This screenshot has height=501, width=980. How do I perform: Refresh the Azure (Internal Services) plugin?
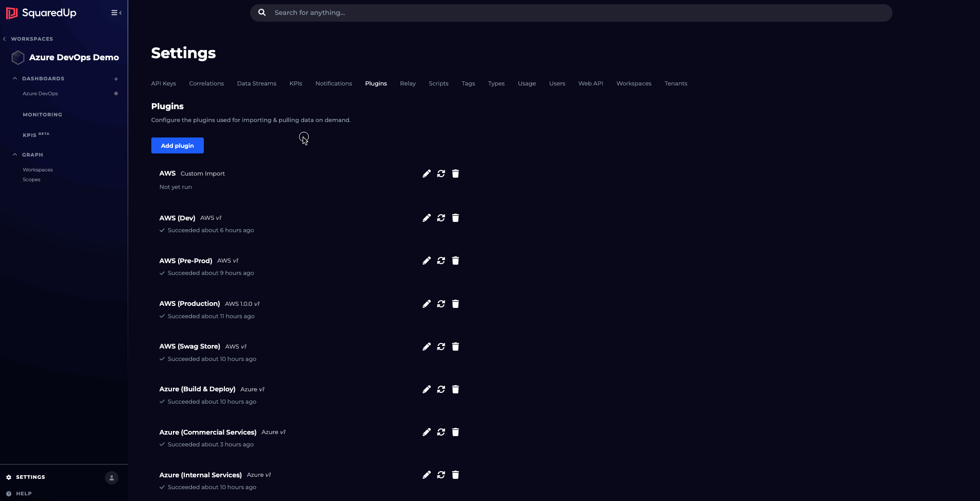441,475
